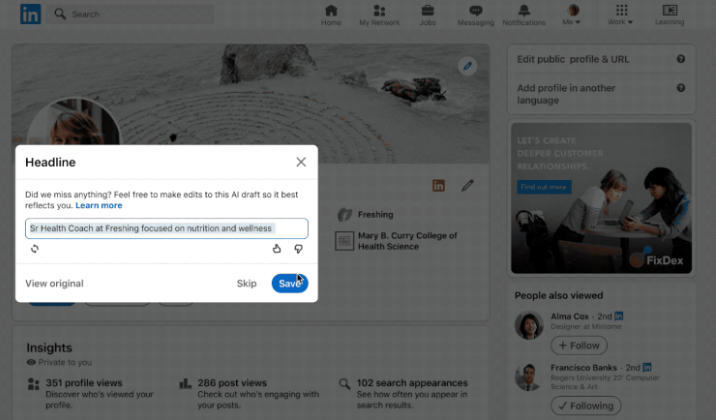Open the FixDex ad image
This screenshot has width=716, height=420.
coord(601,198)
